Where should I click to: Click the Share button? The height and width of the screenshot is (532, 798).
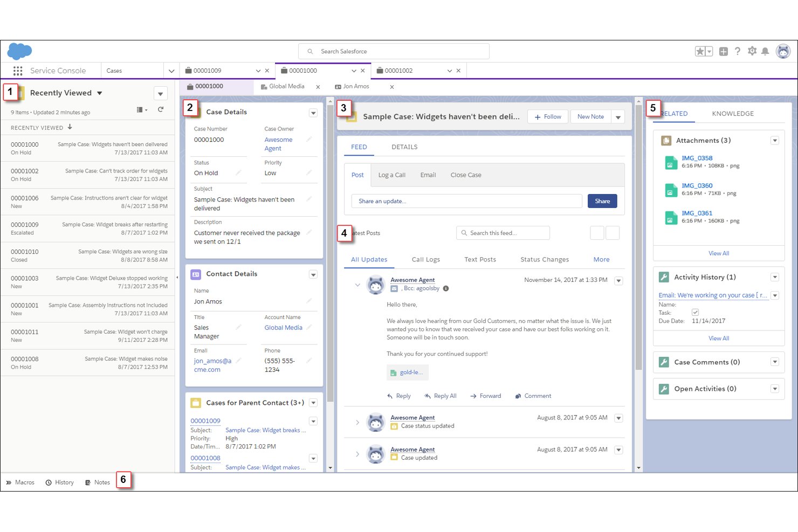602,201
